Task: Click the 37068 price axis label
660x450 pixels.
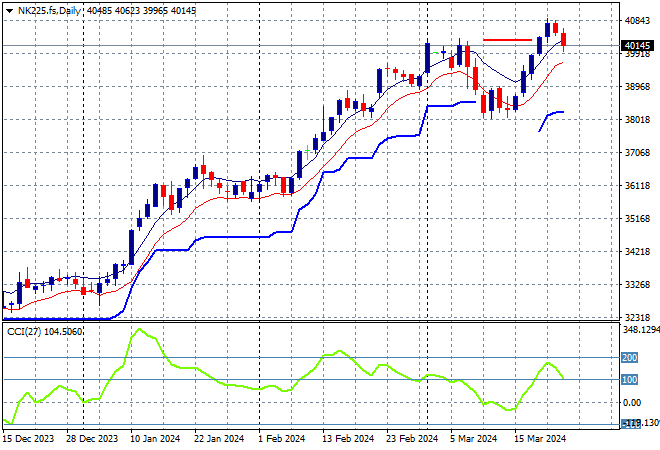Action: [x=637, y=153]
